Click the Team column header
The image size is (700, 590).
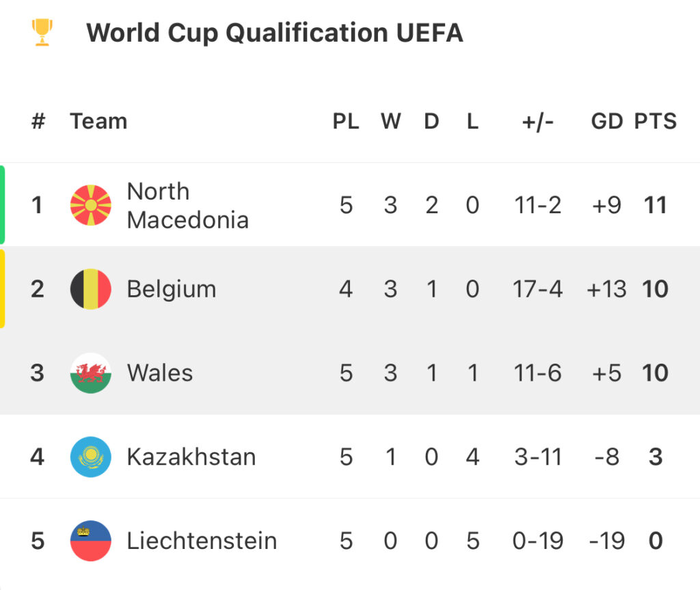[x=98, y=122]
